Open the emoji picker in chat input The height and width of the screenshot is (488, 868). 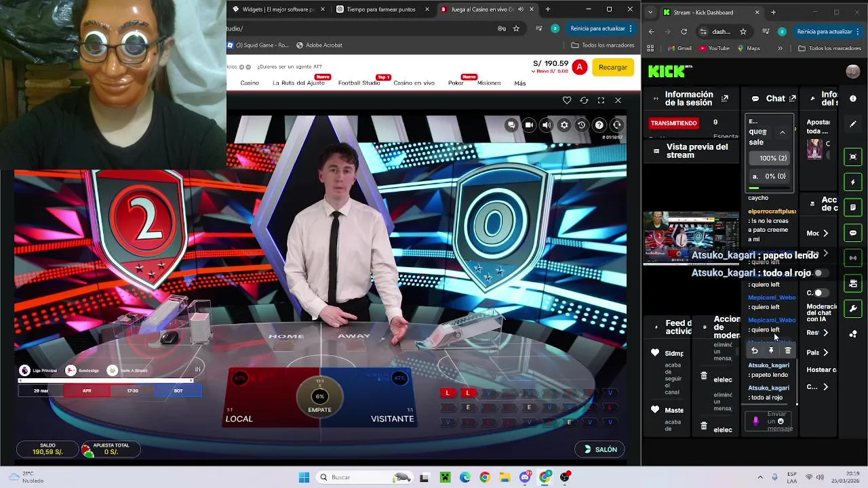coord(781,421)
